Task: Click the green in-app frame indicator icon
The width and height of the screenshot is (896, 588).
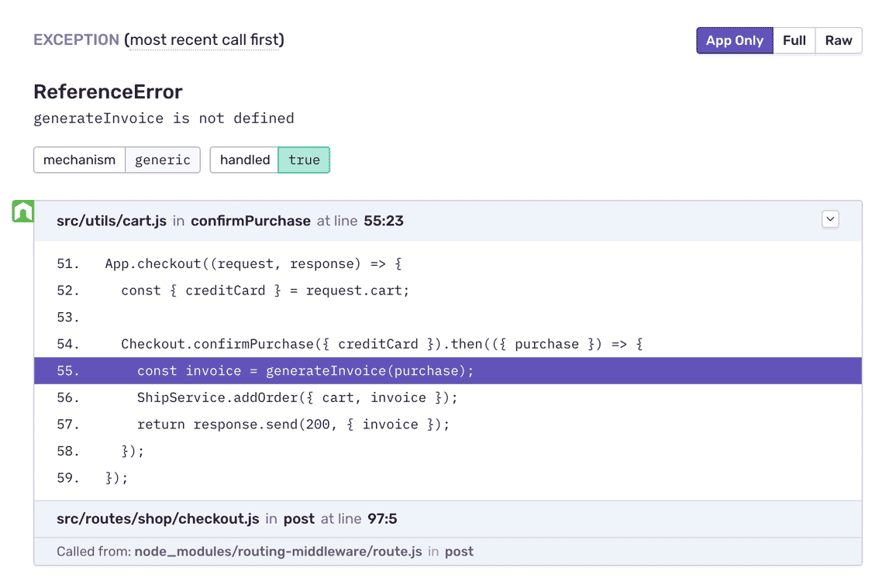Action: (22, 210)
